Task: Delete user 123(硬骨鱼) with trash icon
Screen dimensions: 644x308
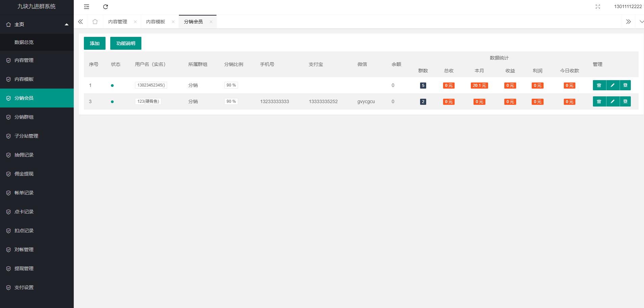Action: click(599, 101)
